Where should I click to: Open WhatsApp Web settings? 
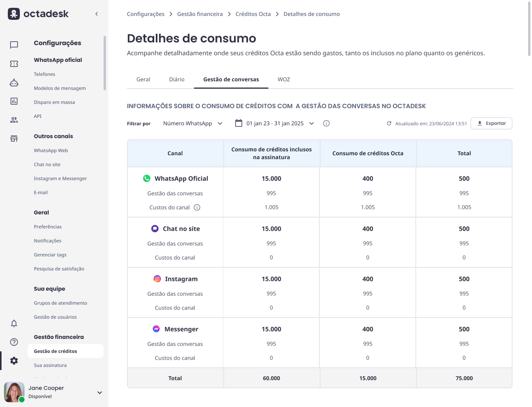(51, 151)
